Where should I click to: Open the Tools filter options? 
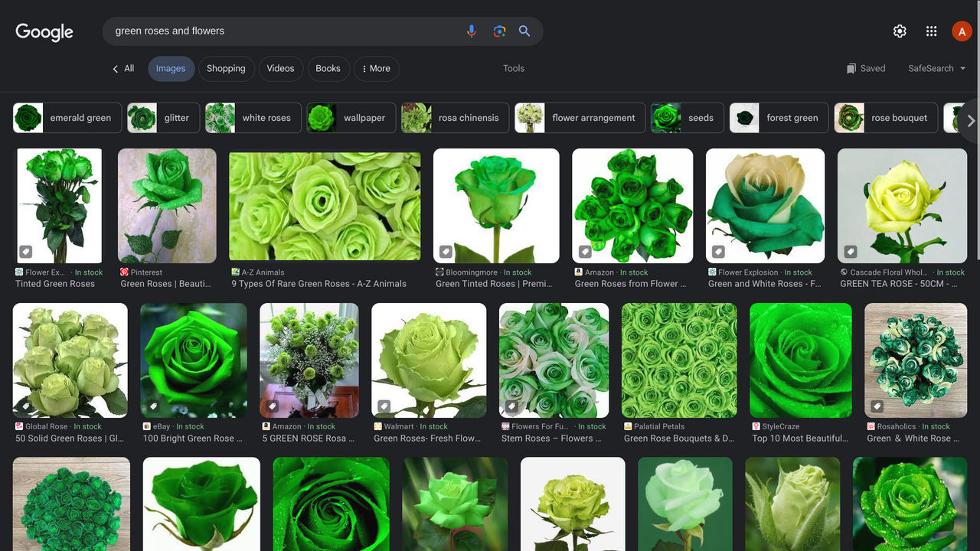click(x=514, y=68)
